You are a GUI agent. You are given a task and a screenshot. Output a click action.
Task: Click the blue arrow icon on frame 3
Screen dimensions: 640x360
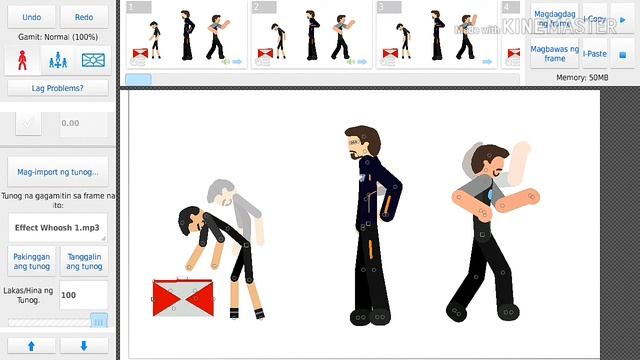click(x=487, y=62)
